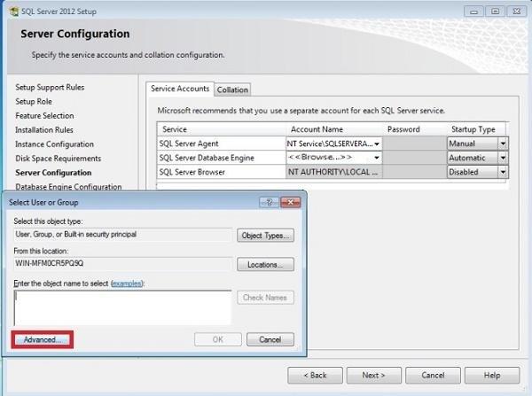Click the Advanced button in dialog
This screenshot has height=396, width=532.
point(43,339)
